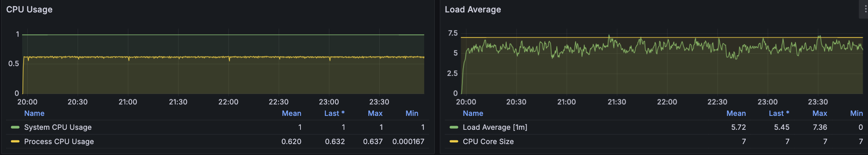Open the CPU Usage panel title menu
Viewport: 868px width, 155px height.
pos(29,9)
